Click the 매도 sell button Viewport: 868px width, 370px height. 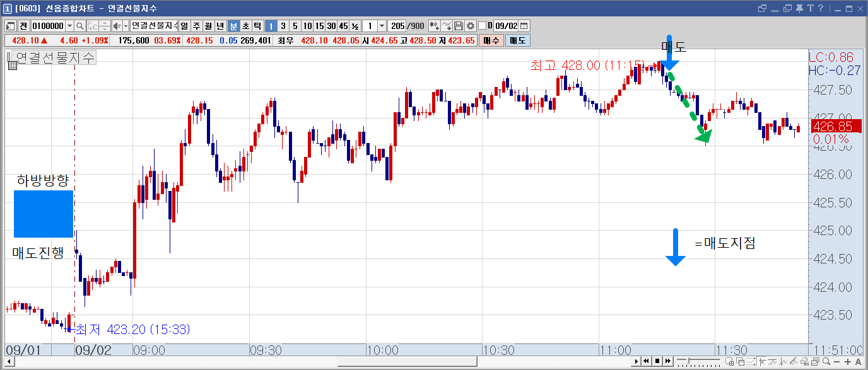tap(518, 40)
